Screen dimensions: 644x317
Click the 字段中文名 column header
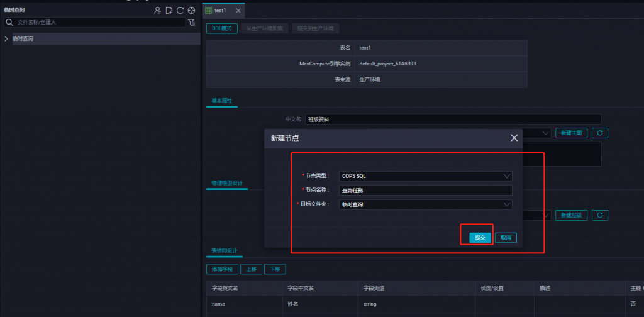[x=320, y=288]
